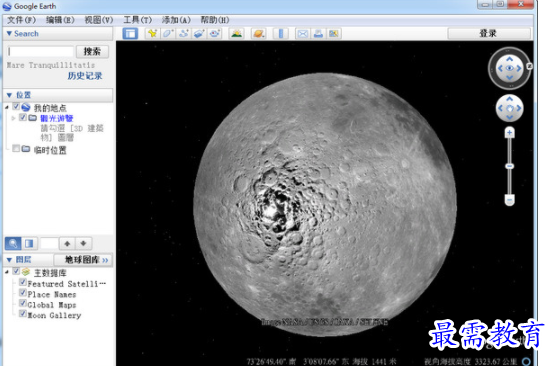Click the 登录 sign-in button
Image resolution: width=553 pixels, height=366 pixels.
488,33
